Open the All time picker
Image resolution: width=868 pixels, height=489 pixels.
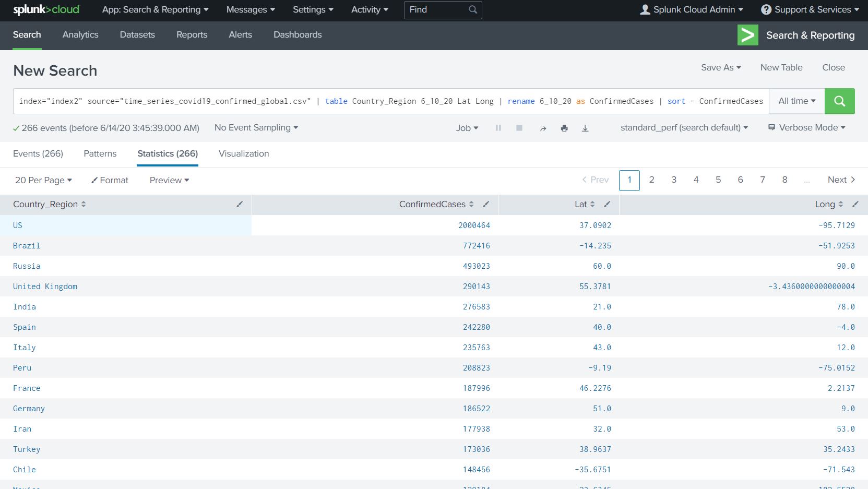(795, 101)
